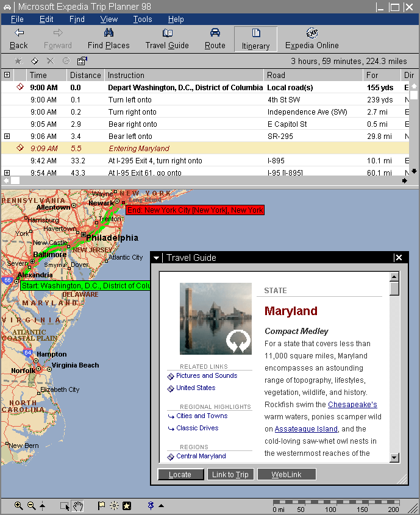This screenshot has height=515, width=420.
Task: Open the Find menu
Action: [77, 20]
